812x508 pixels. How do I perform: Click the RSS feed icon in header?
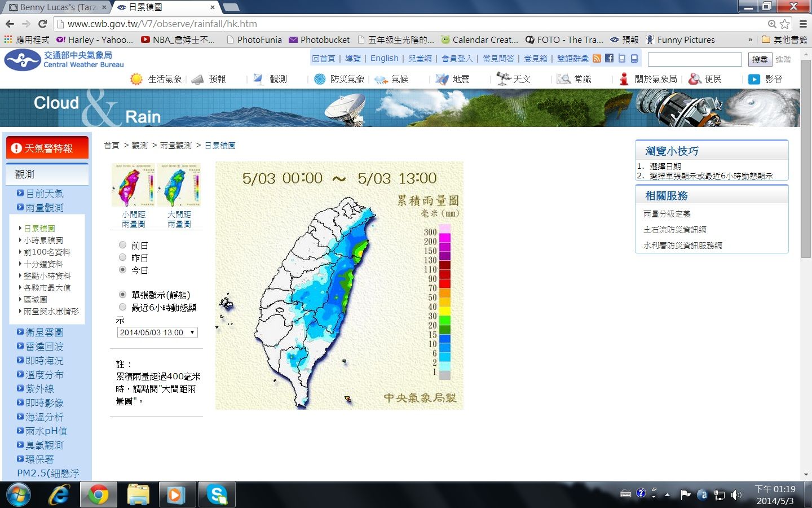pyautogui.click(x=597, y=58)
